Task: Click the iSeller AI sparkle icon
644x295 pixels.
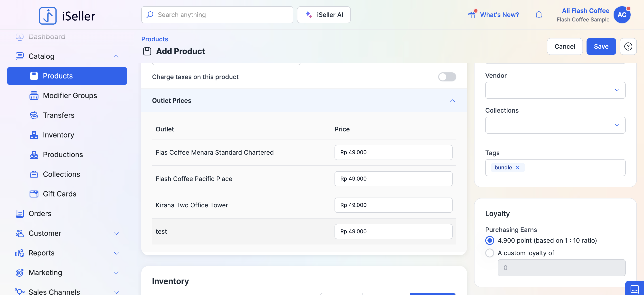Action: (x=309, y=15)
